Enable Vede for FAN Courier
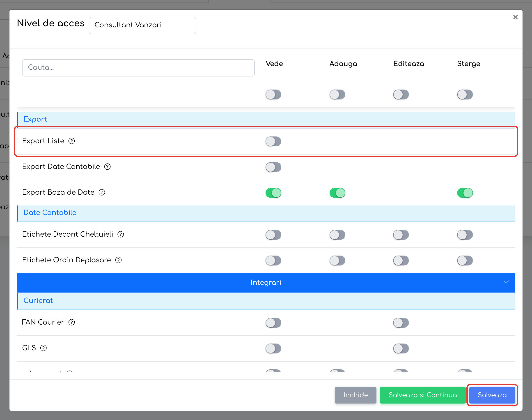Screen dimensions: 532x420 (x=273, y=323)
